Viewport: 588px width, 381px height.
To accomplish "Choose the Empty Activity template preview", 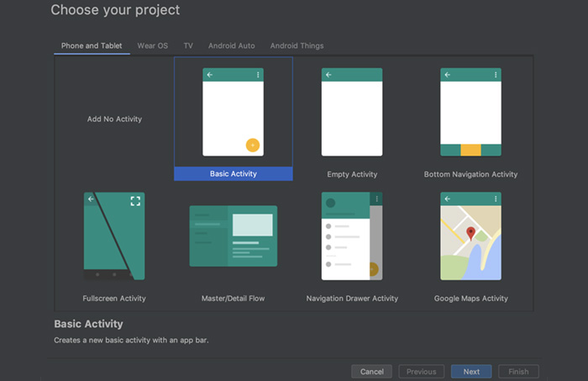I will point(352,113).
